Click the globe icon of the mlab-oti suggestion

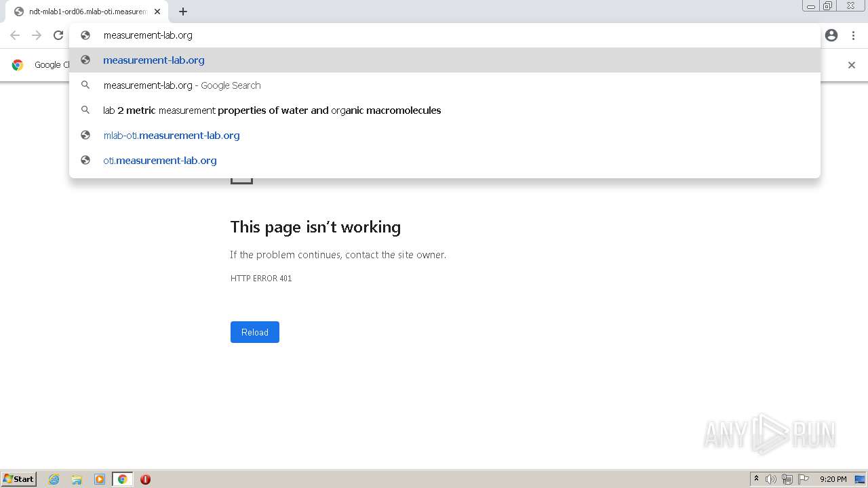click(85, 135)
